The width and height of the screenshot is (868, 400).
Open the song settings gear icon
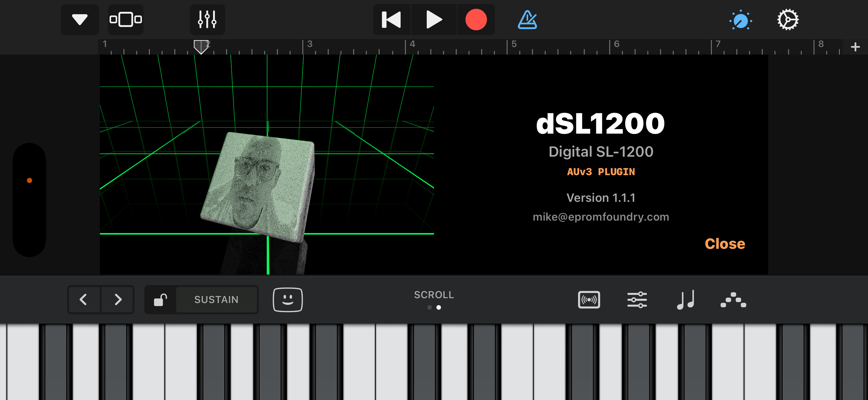788,20
